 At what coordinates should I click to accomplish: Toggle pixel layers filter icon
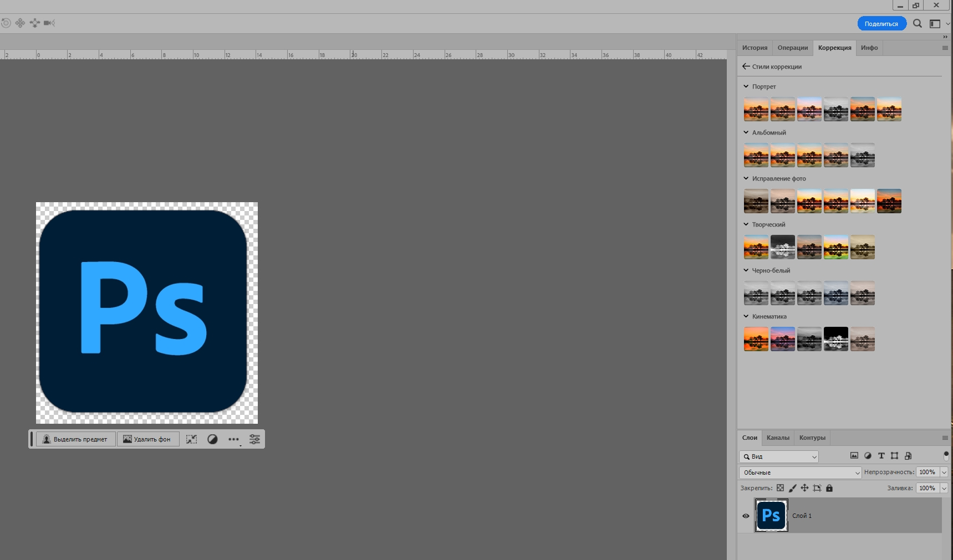click(854, 456)
